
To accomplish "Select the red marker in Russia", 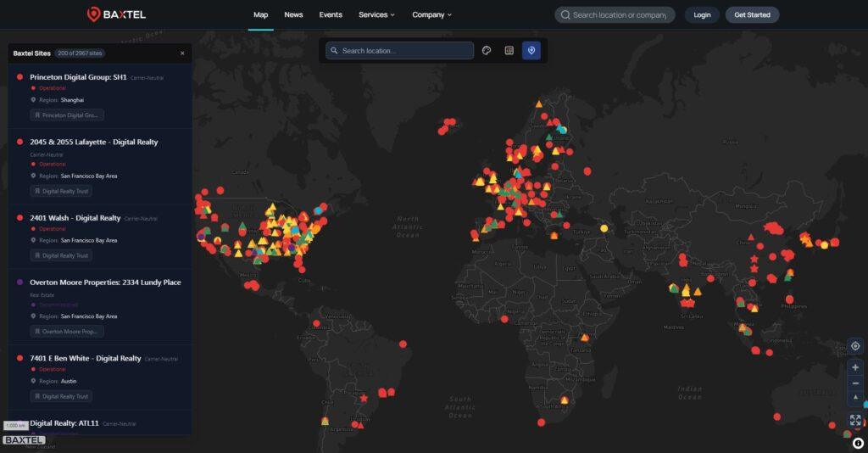I will 587,171.
